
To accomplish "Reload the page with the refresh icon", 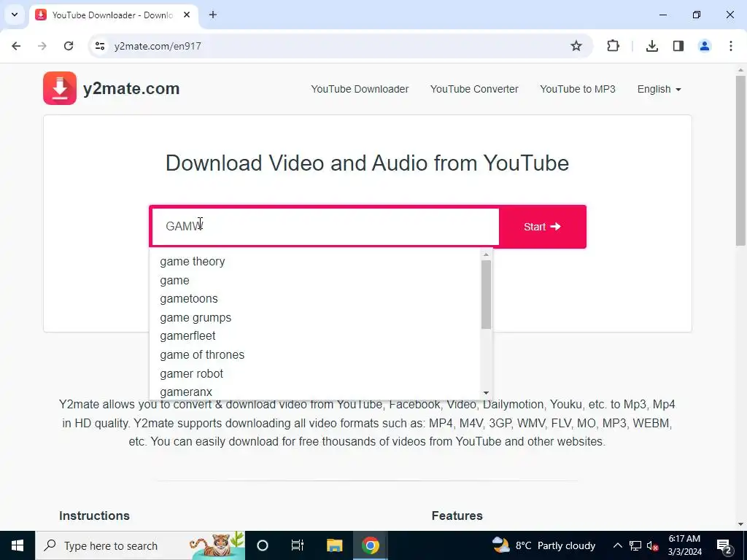I will coord(69,46).
